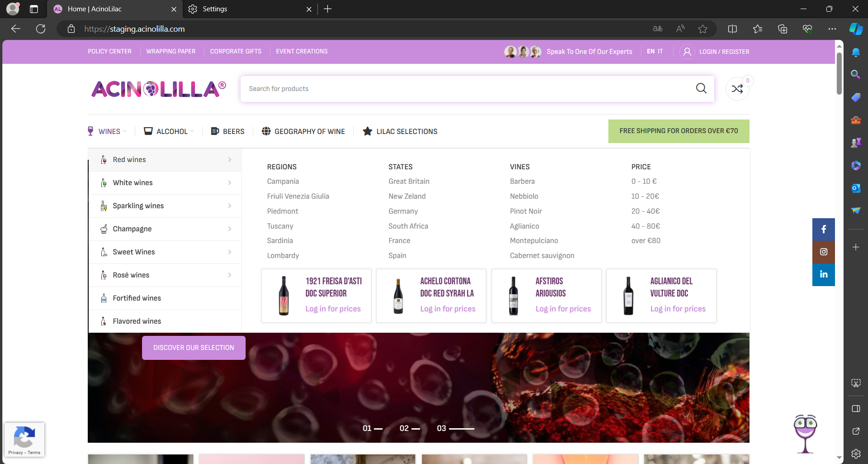
Task: Select Fortified wines category
Action: (165, 298)
